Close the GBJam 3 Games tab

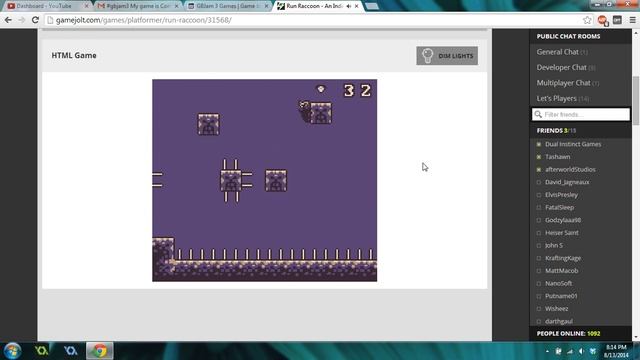266,6
